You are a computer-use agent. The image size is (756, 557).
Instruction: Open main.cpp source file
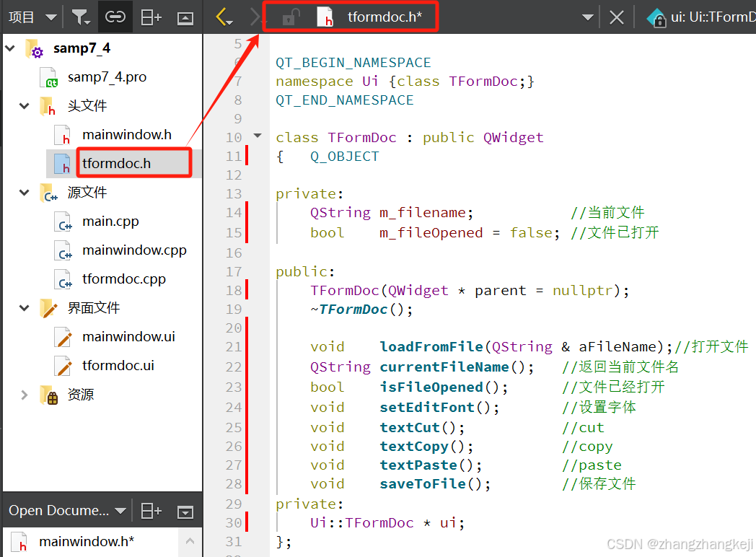pos(110,222)
